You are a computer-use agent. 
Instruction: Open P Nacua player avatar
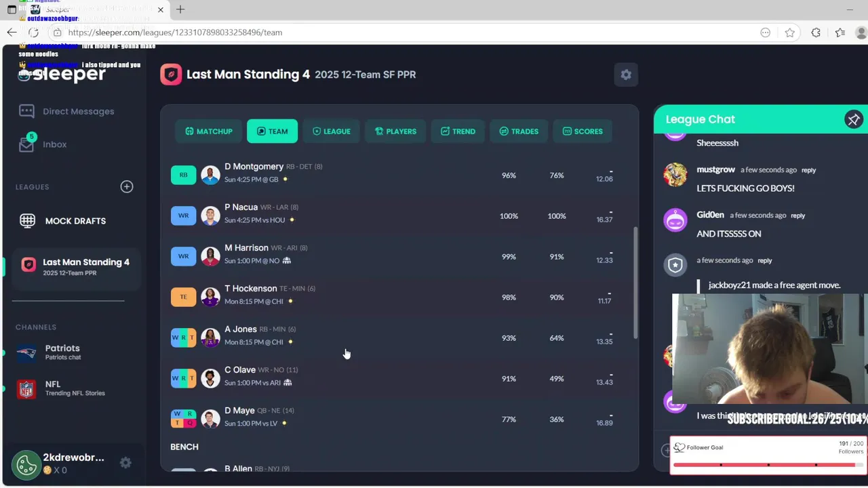pos(210,216)
